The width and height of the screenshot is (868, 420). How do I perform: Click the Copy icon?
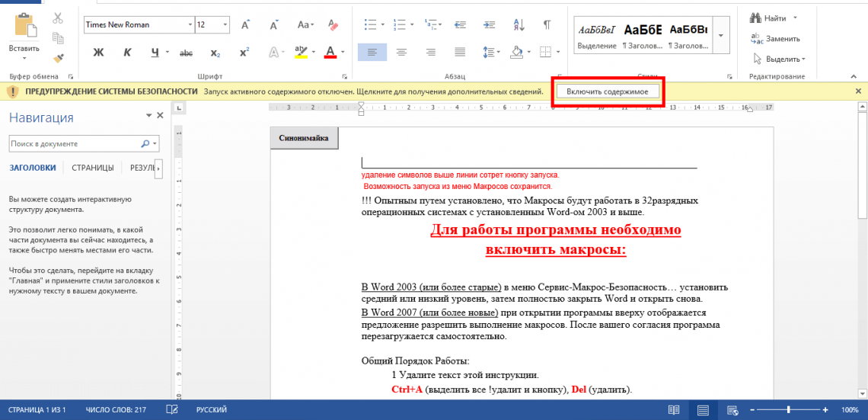point(58,38)
